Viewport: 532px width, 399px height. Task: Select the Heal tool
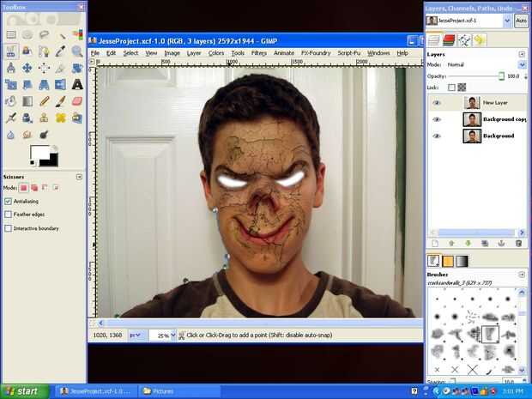pos(61,118)
